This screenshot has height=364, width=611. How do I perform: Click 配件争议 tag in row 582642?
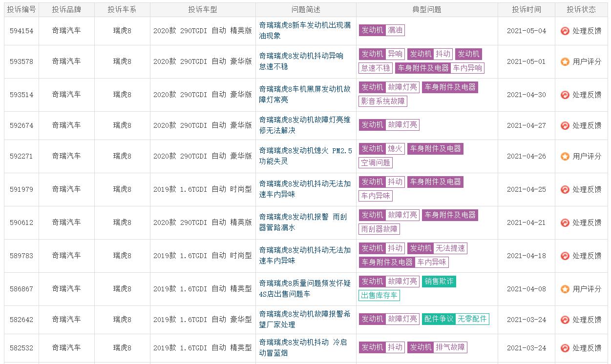click(x=439, y=319)
